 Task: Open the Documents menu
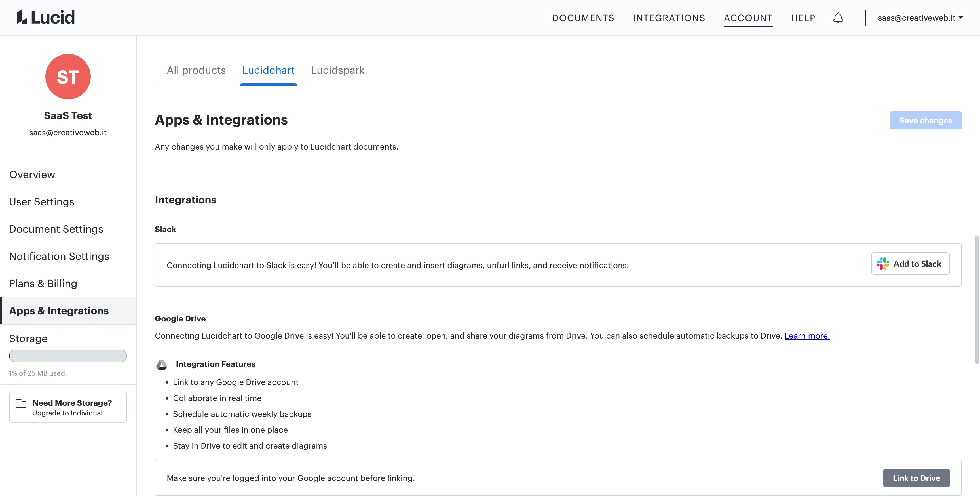[583, 18]
